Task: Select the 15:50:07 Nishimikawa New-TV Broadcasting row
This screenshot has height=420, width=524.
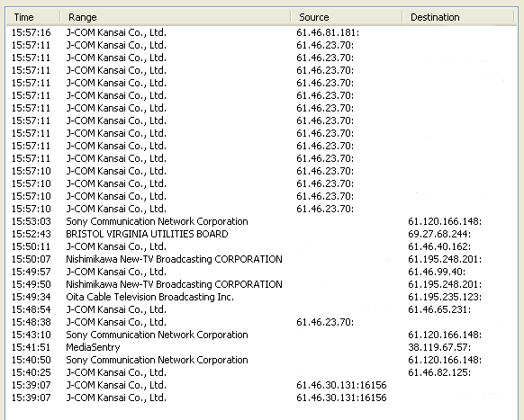Action: click(x=262, y=259)
